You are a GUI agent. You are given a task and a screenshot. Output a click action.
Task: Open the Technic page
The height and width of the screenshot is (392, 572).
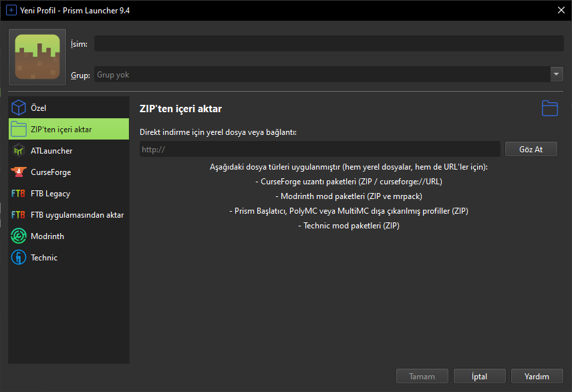click(x=69, y=258)
